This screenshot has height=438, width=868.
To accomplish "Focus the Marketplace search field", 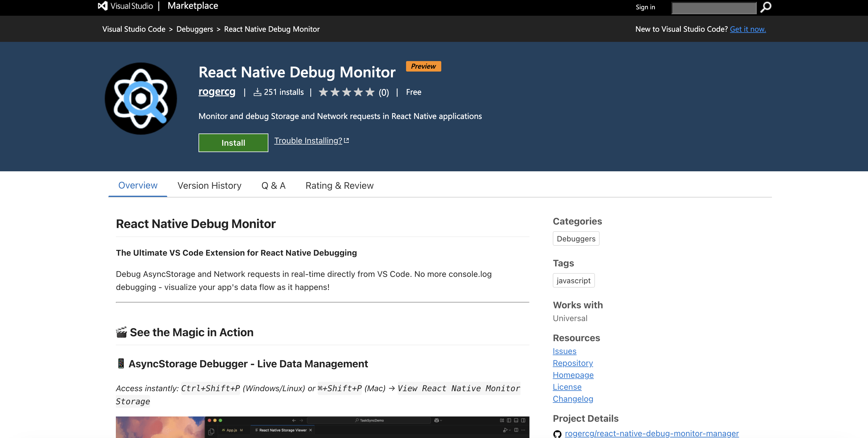I will click(x=714, y=8).
